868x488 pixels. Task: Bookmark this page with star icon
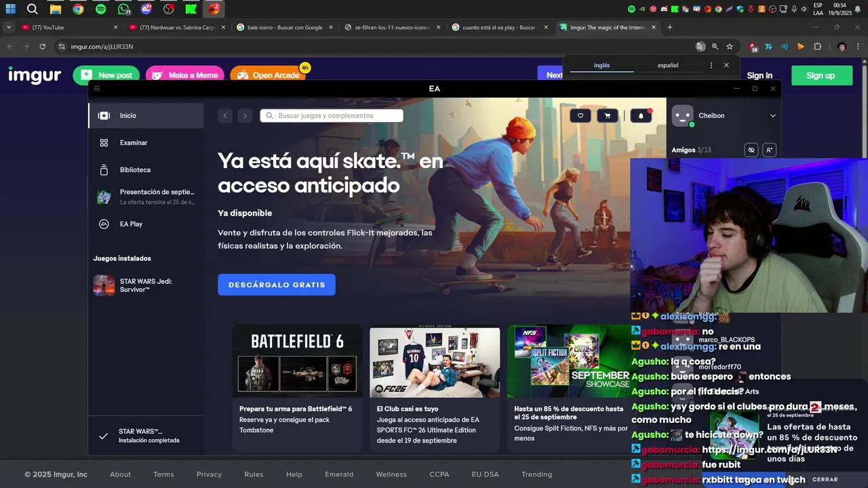click(x=730, y=47)
